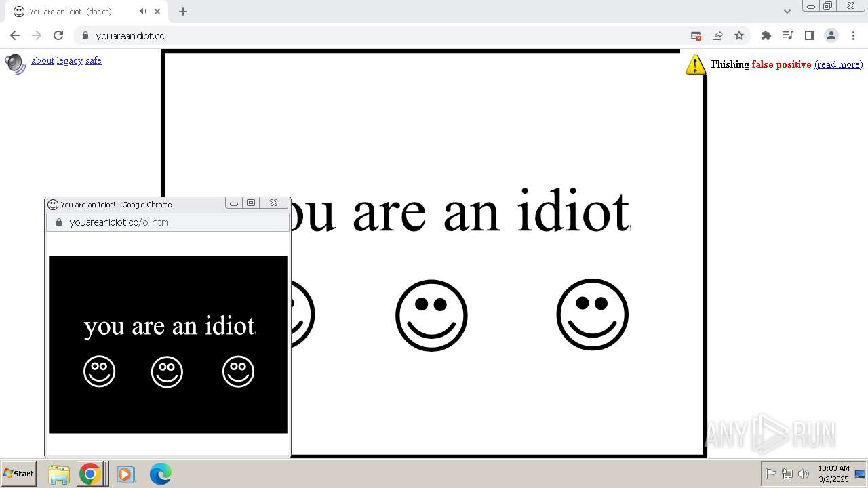868x488 pixels.
Task: Toggle page sound via speaker image
Action: [15, 63]
